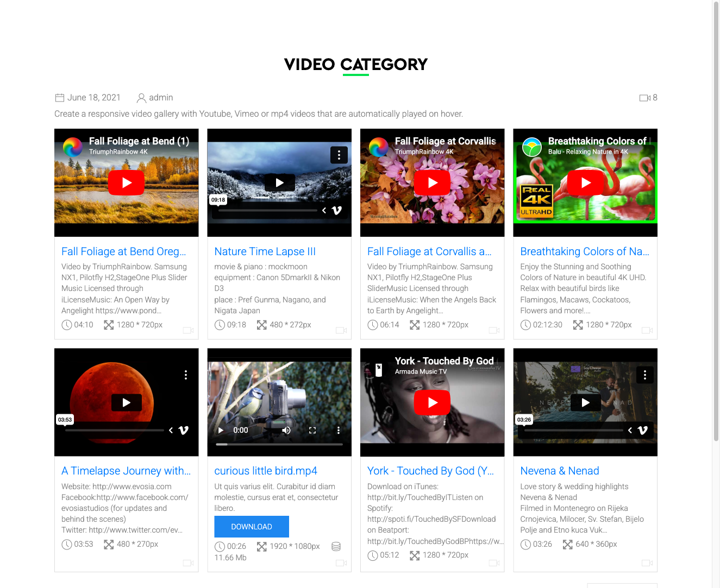This screenshot has width=720, height=588.
Task: Play the curious little bird video
Action: (220, 429)
